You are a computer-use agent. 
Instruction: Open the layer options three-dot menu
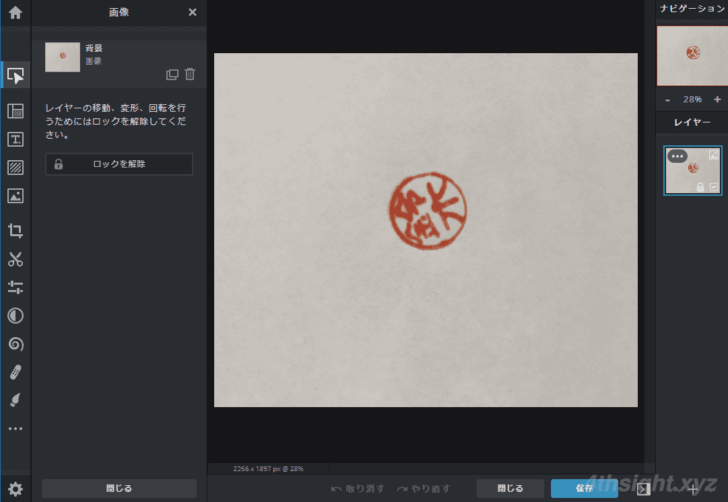click(x=677, y=156)
